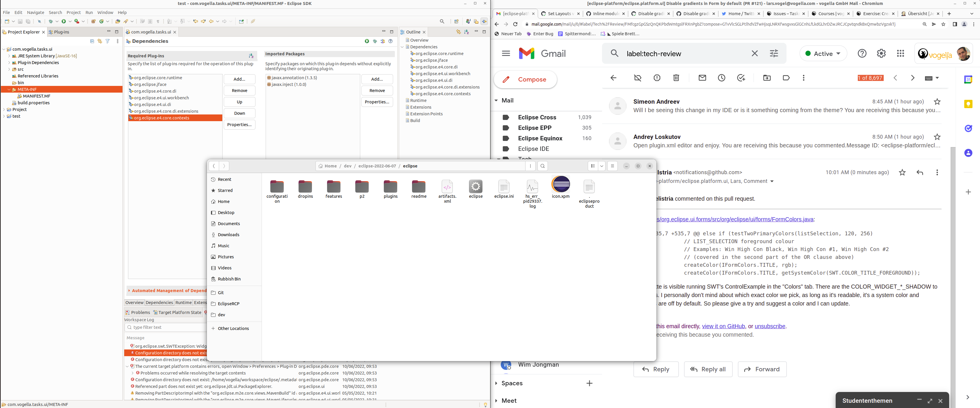Click the Compose button in Gmail
Screen dimensions: 980x408
click(525, 80)
